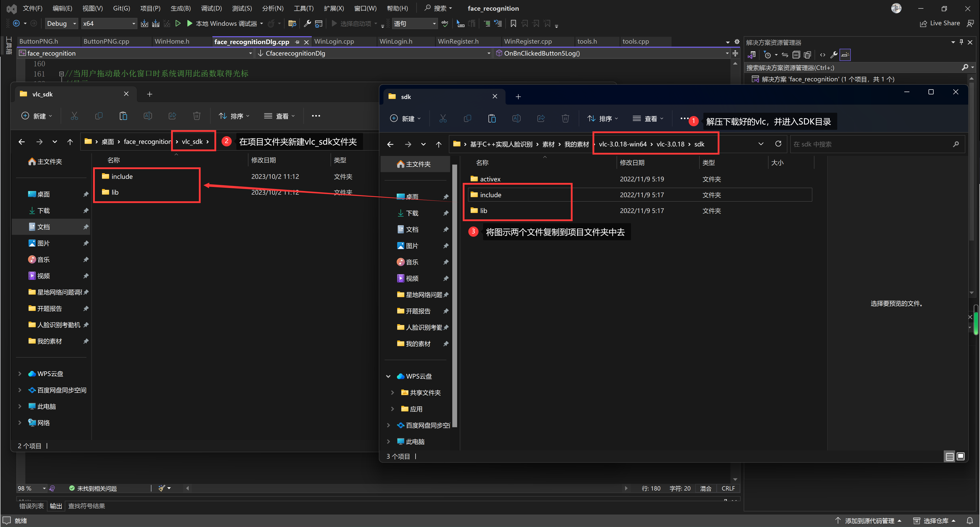Image resolution: width=980 pixels, height=527 pixels.
Task: Click the green Start Without Debugging icon
Action: (x=178, y=24)
